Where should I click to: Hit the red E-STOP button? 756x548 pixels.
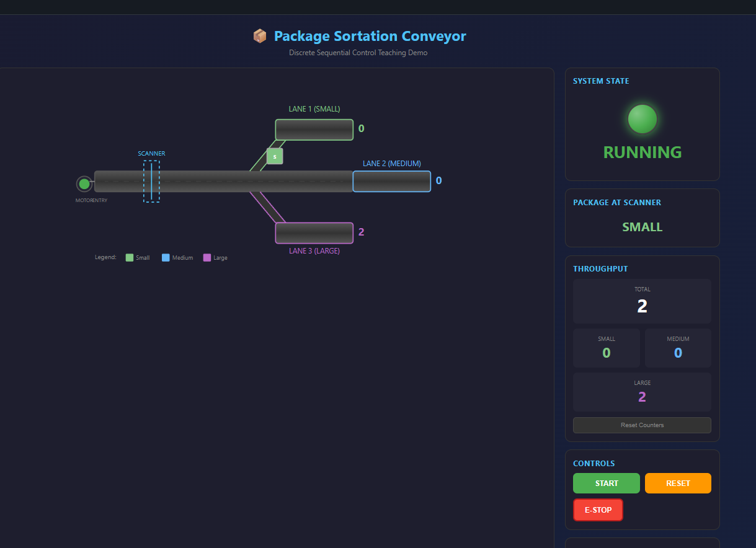point(598,510)
